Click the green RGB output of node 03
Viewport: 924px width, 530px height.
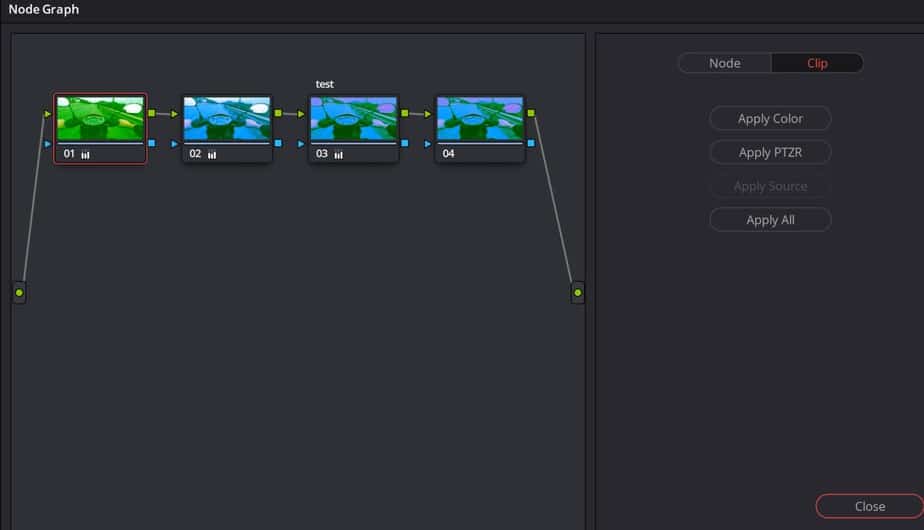point(405,113)
